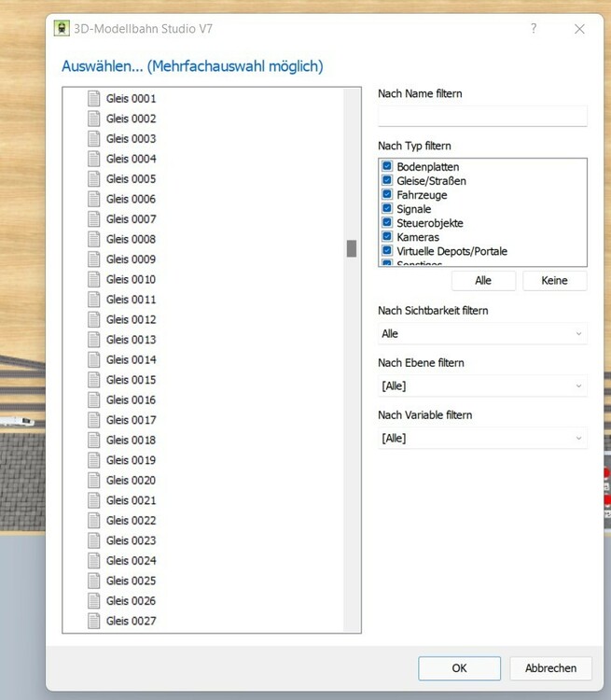Toggle the Gleise/Straßen checkbox
This screenshot has height=700, width=611.
point(387,180)
